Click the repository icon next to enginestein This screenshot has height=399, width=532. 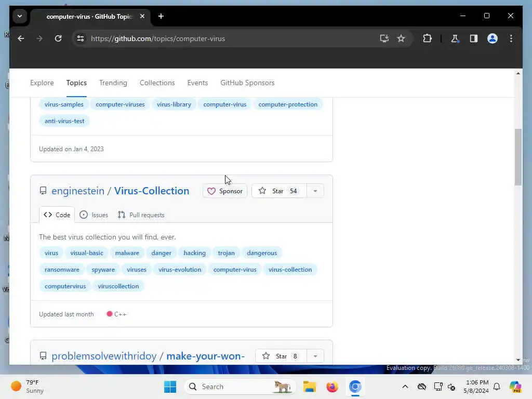tap(43, 191)
